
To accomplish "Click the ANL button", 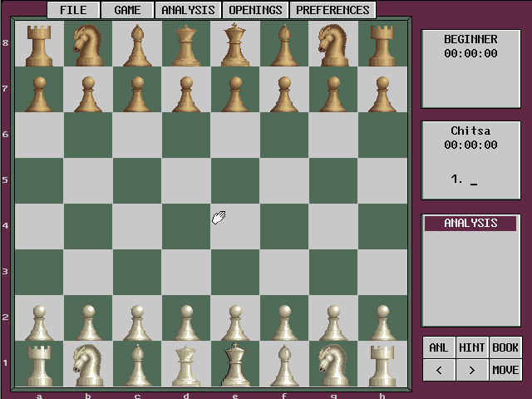I will coord(439,347).
